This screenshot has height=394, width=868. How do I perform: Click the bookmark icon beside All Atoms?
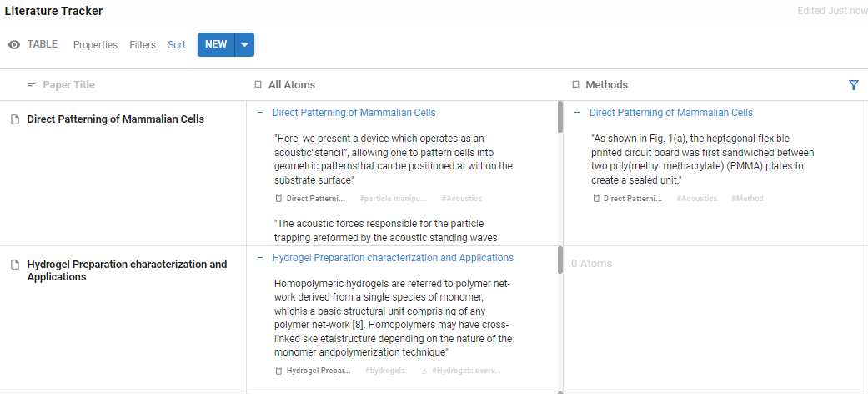258,85
